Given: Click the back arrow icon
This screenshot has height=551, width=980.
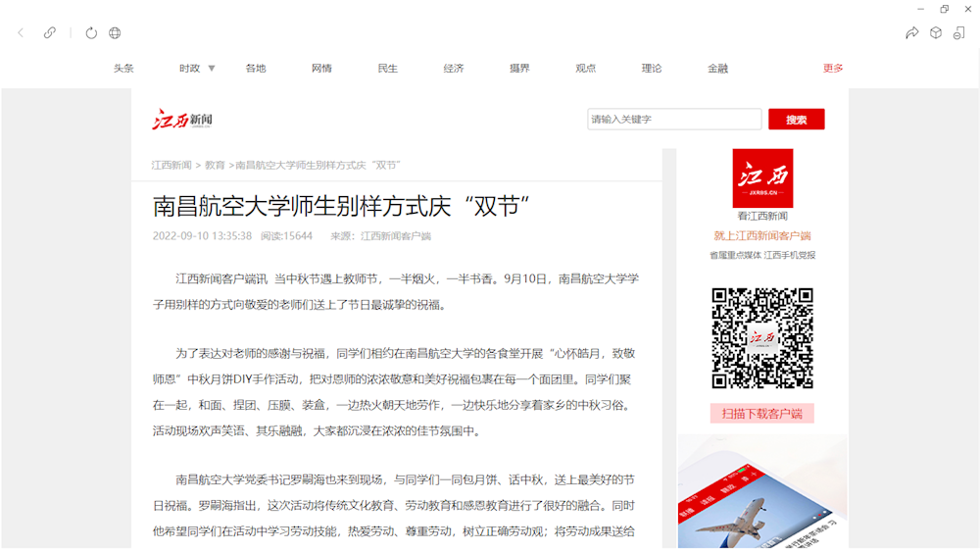Looking at the screenshot, I should tap(21, 32).
